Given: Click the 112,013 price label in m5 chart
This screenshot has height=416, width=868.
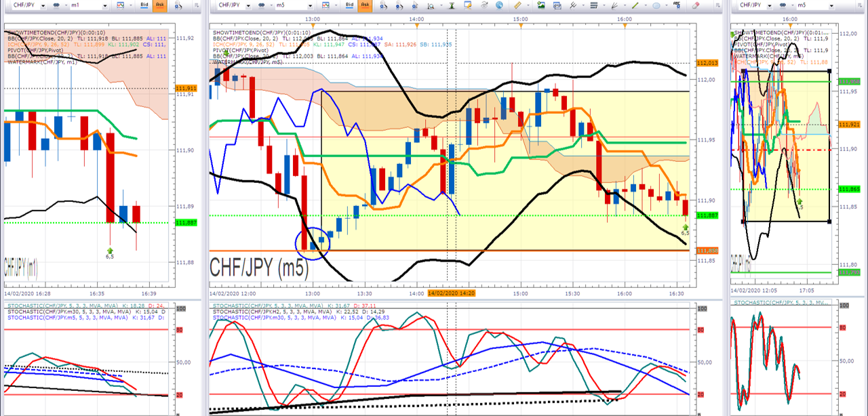Looking at the screenshot, I should click(x=707, y=63).
